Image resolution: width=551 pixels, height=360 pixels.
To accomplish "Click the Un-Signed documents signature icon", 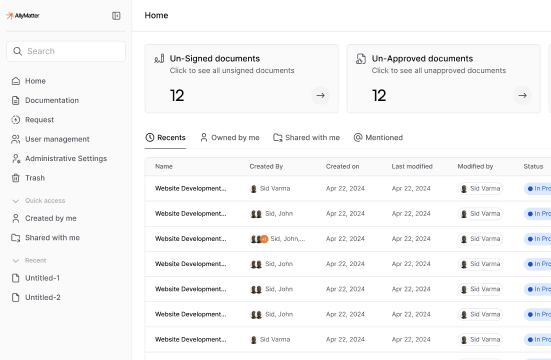I will (x=159, y=59).
